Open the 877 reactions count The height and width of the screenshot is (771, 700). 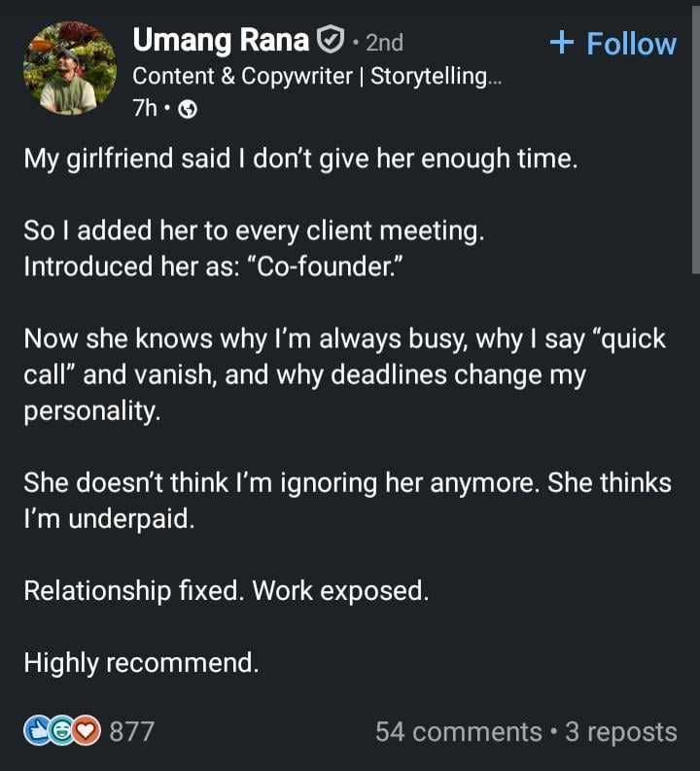(131, 731)
